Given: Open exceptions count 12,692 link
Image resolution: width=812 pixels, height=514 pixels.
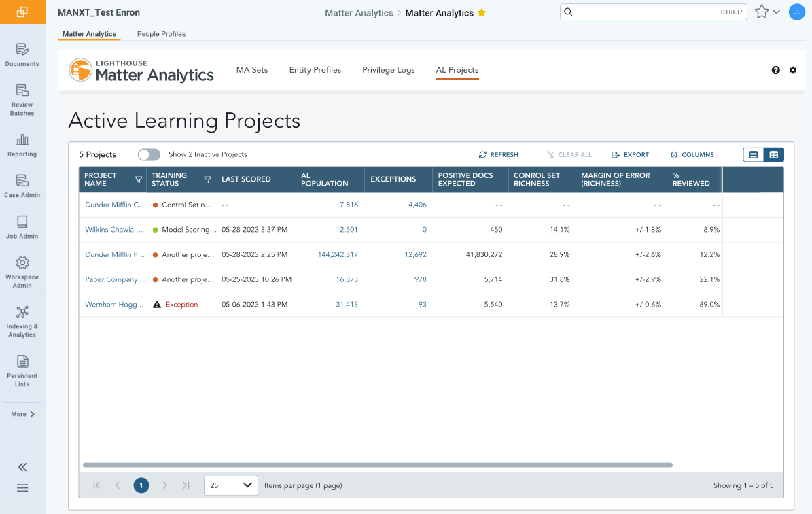Looking at the screenshot, I should (415, 254).
